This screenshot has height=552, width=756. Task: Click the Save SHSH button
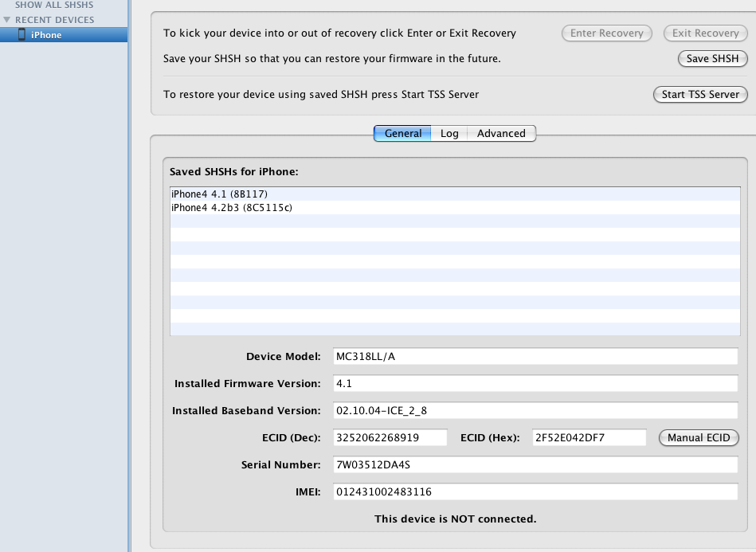pos(712,59)
